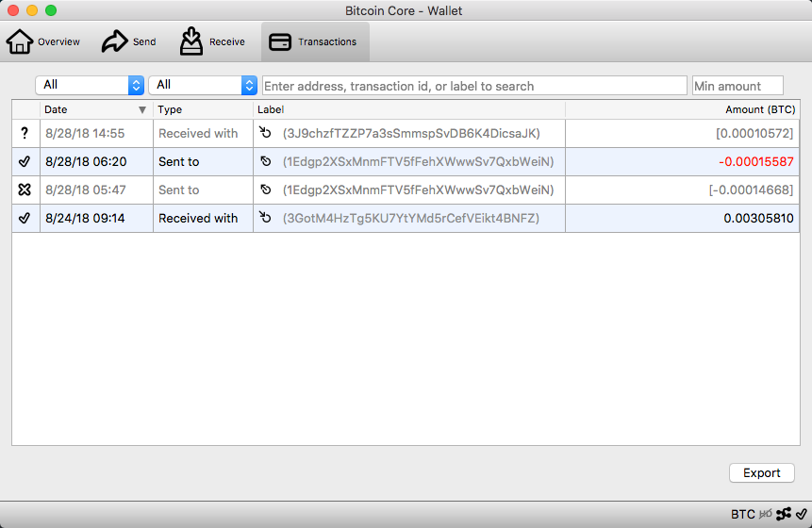Click amount [0.00010572]
812x528 pixels.
pos(754,134)
